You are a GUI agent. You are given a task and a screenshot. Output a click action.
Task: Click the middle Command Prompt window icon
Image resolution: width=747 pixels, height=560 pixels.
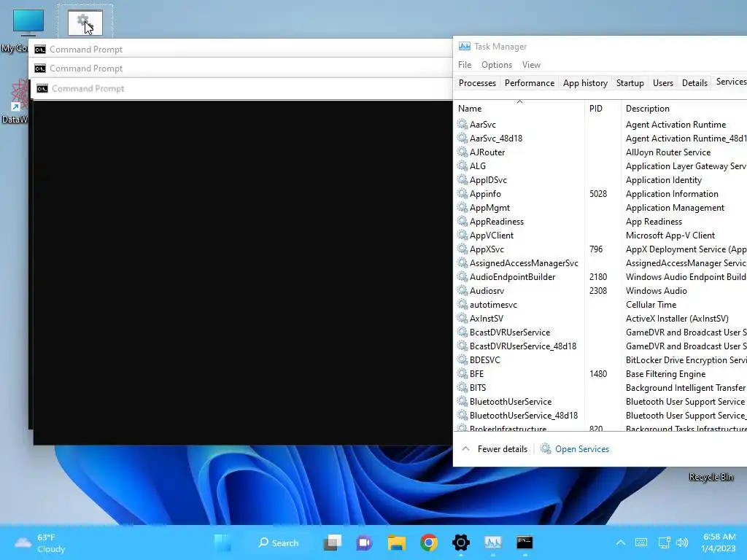pos(40,69)
